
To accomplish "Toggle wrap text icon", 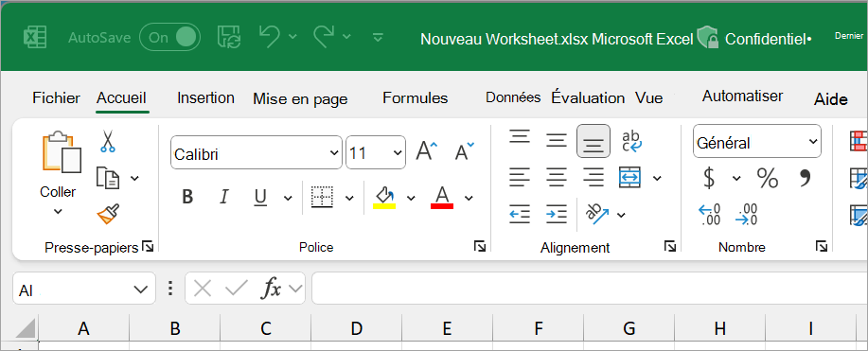I will coord(631,141).
